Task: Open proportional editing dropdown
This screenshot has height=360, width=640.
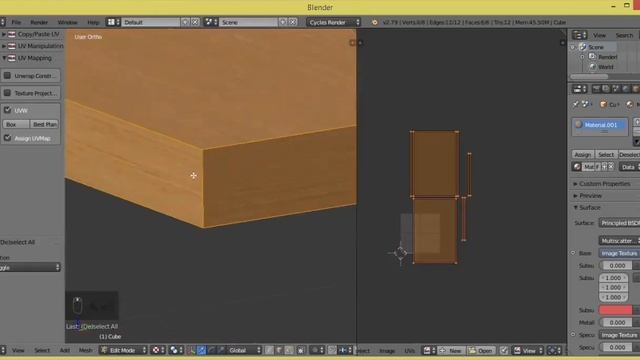Action: (x=316, y=350)
